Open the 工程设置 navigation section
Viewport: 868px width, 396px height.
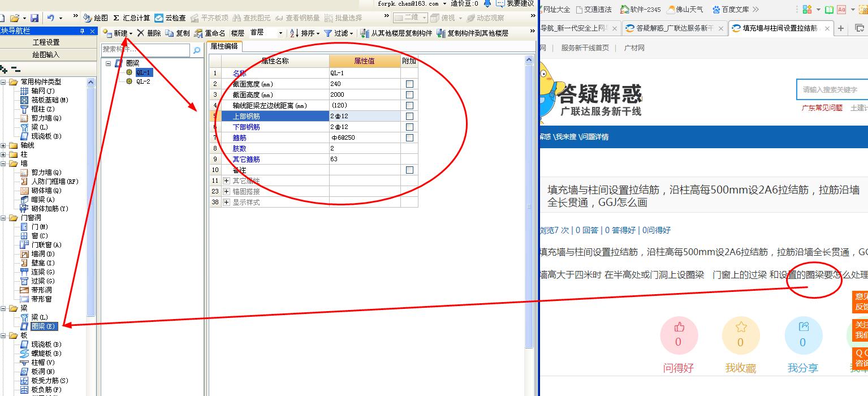pyautogui.click(x=46, y=42)
